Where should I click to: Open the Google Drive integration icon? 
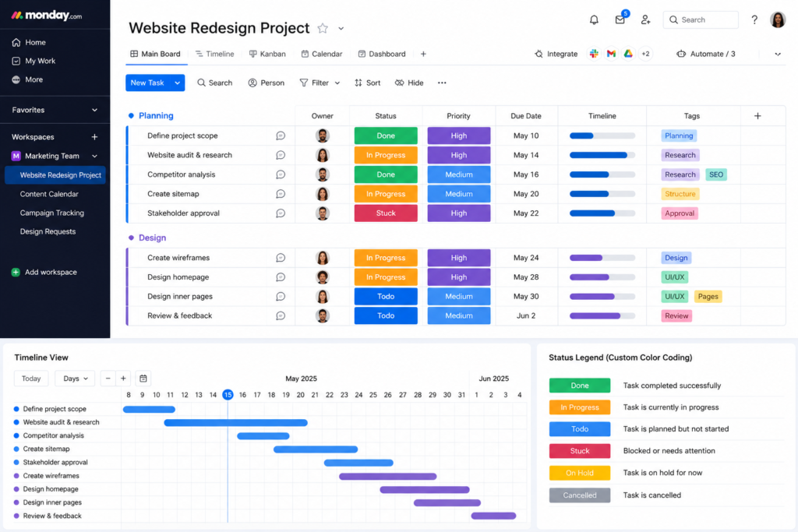pyautogui.click(x=628, y=54)
